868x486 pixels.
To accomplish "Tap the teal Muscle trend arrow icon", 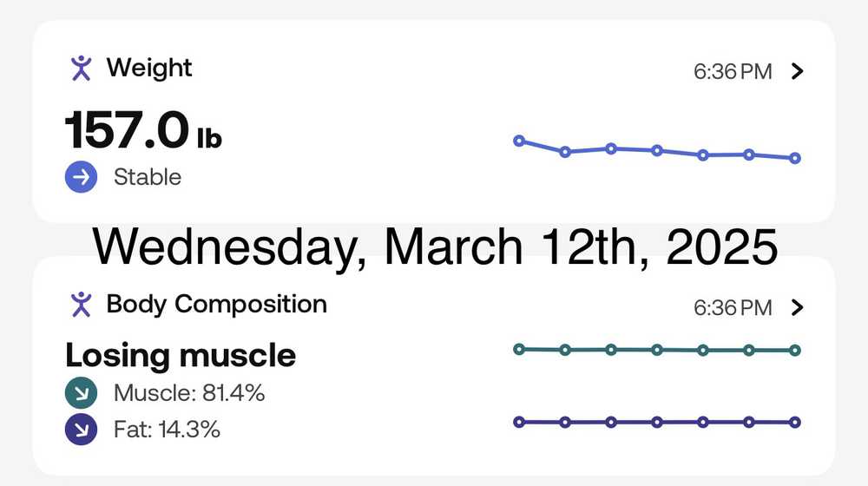I will (81, 394).
